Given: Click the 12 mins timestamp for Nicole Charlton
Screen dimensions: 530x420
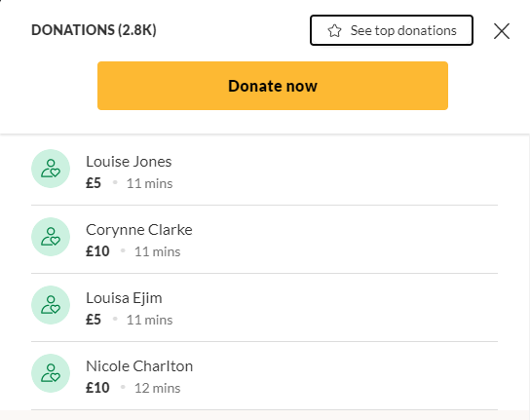Looking at the screenshot, I should (x=158, y=388).
